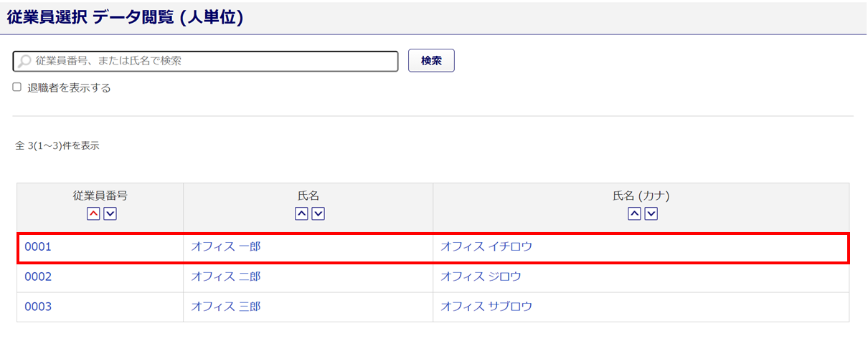Image resolution: width=868 pixels, height=341 pixels.
Task: Enable 退職者を表示する checkbox
Action: tap(17, 87)
